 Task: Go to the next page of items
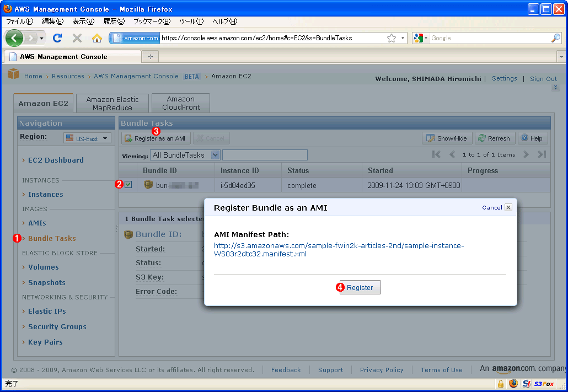pyautogui.click(x=526, y=155)
